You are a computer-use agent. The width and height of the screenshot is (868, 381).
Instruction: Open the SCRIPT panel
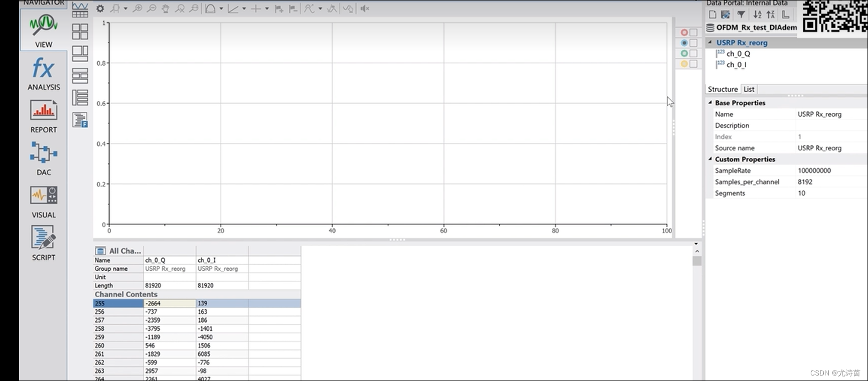pyautogui.click(x=43, y=244)
